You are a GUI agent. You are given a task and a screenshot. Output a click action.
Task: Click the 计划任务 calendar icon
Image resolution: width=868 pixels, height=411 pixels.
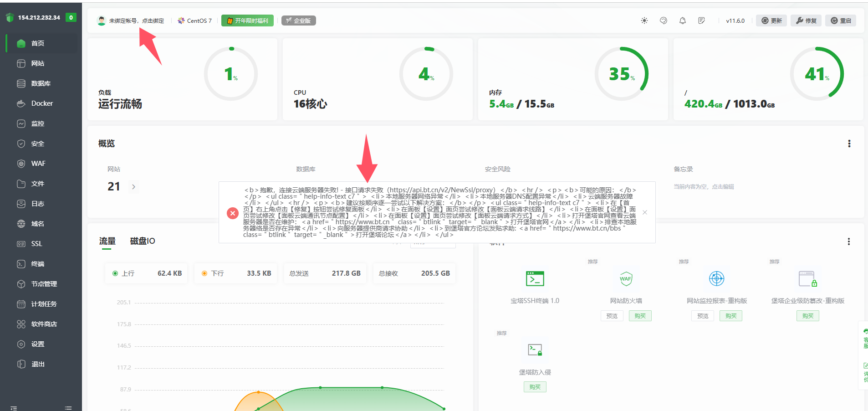[21, 304]
